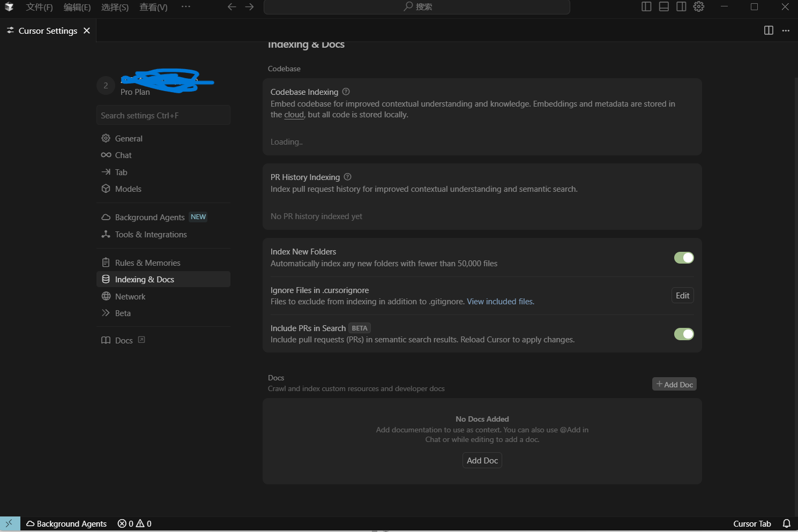Toggle Include PRs in Search switch
The image size is (798, 532).
(x=684, y=334)
